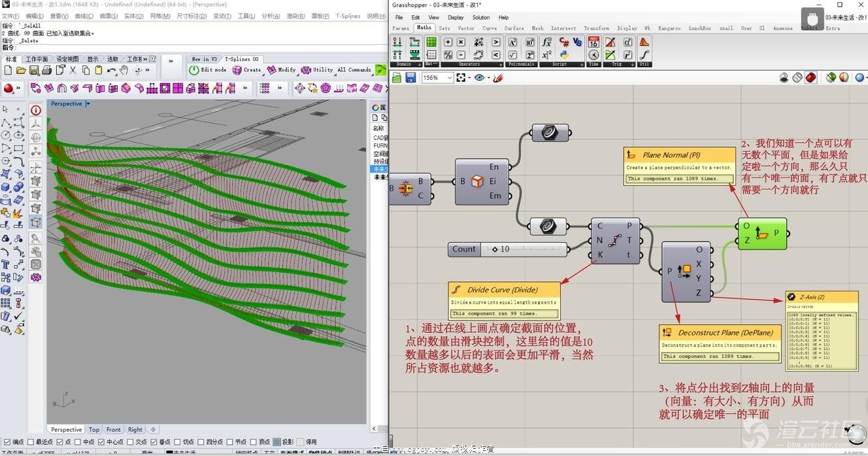Open the 156% zoom level dropdown
The height and width of the screenshot is (456, 868).
pos(450,78)
